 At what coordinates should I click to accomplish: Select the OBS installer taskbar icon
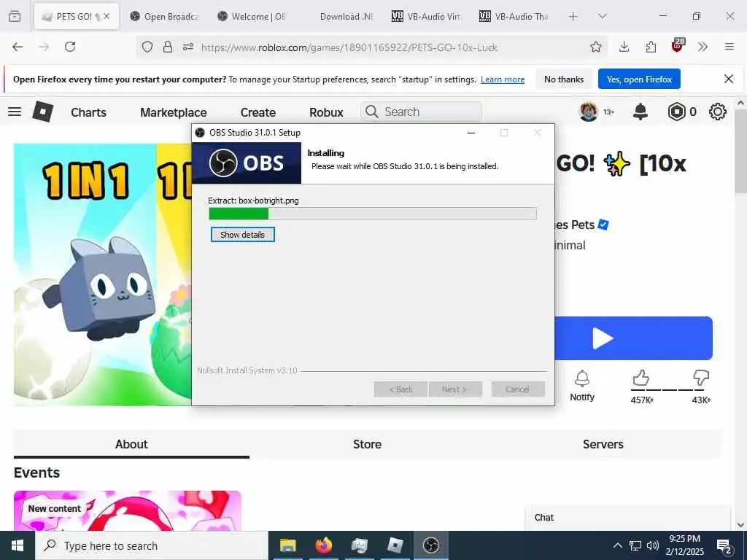(430, 545)
